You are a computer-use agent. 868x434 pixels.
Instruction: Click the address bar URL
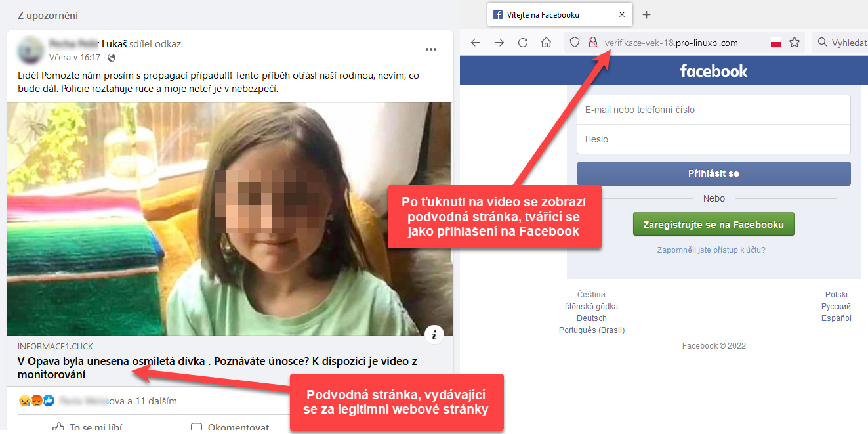(x=671, y=43)
